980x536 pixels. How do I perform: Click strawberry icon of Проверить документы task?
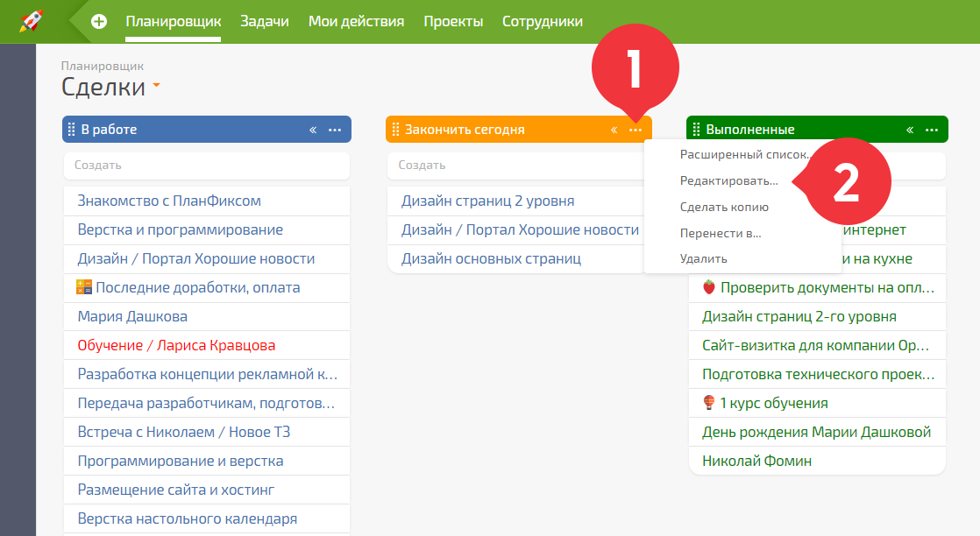[709, 287]
